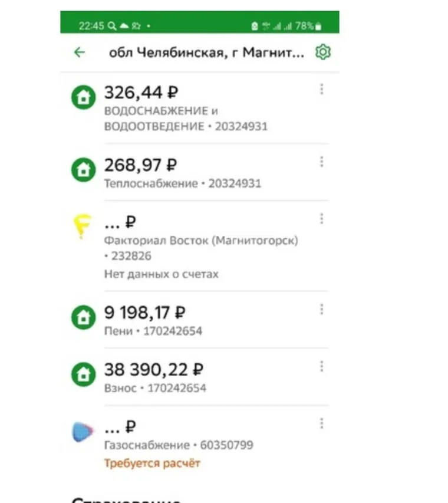
Task: Open three-dot menu for Пени bill
Action: point(321,309)
